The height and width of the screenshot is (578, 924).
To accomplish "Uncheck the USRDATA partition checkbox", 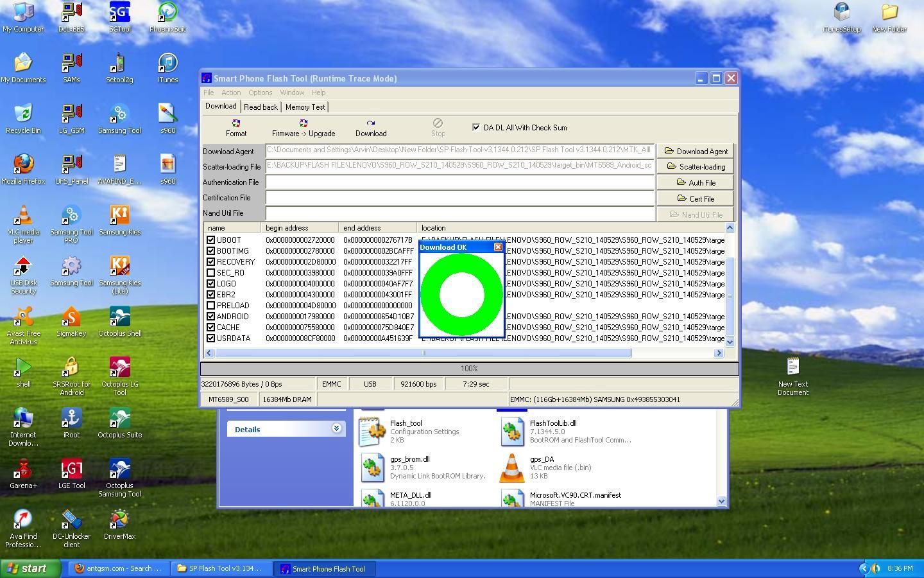I will pos(210,338).
